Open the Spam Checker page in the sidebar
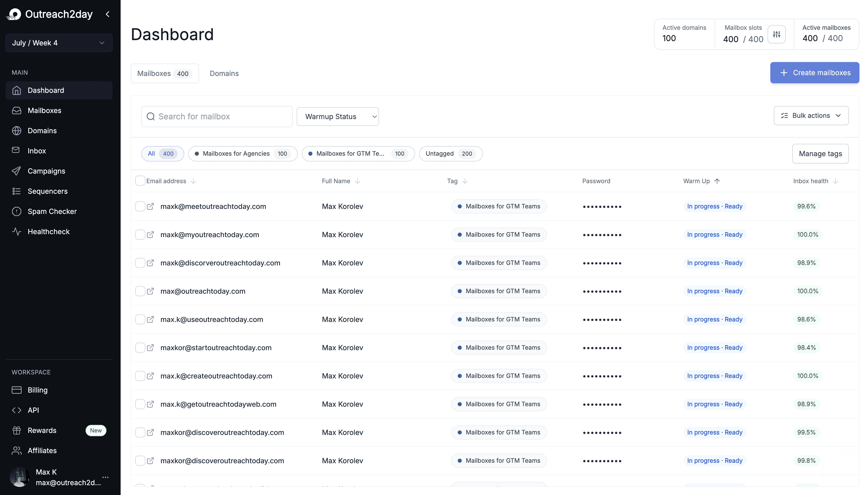The width and height of the screenshot is (868, 495). [x=52, y=211]
